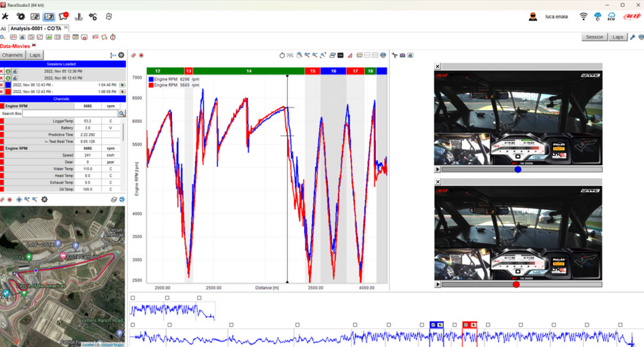Click the stopwatch icon in the chart toolbar
The width and height of the screenshot is (644, 347).
(282, 55)
